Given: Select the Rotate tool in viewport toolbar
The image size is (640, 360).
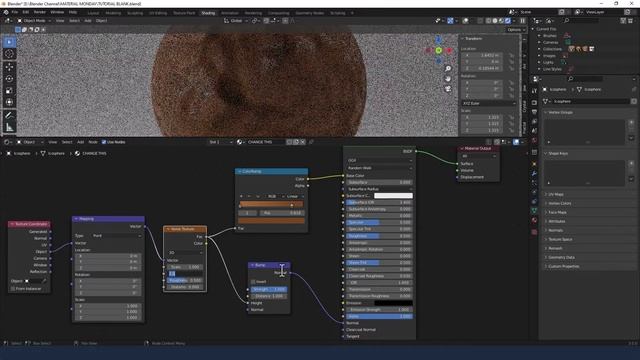Looking at the screenshot, I should [x=9, y=79].
